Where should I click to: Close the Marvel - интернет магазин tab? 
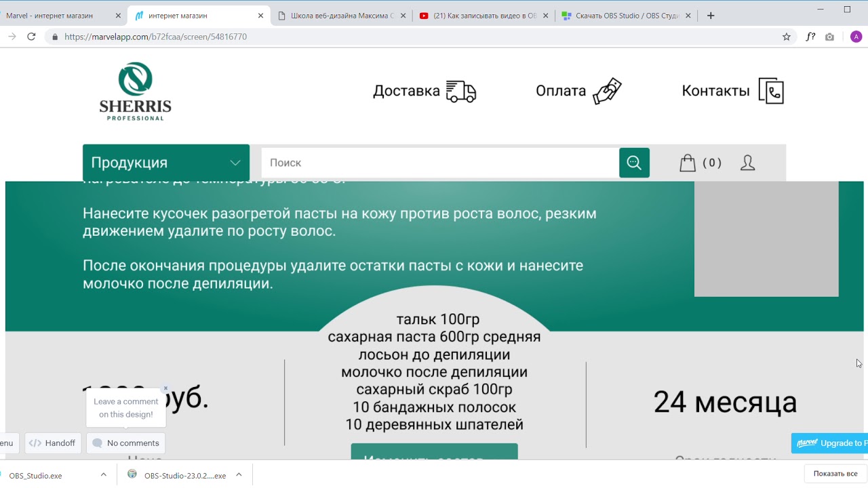pos(118,16)
